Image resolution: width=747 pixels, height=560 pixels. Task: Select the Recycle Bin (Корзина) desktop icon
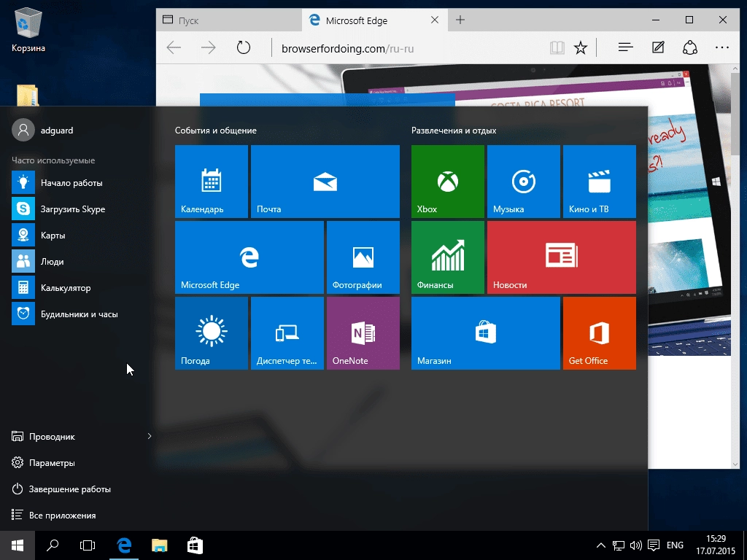pos(28,28)
